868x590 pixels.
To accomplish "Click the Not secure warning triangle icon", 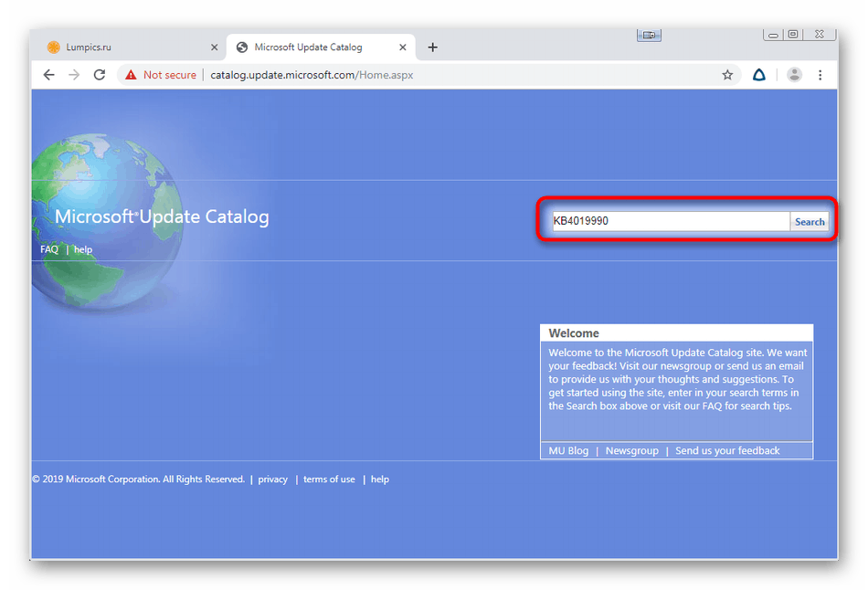I will [131, 75].
